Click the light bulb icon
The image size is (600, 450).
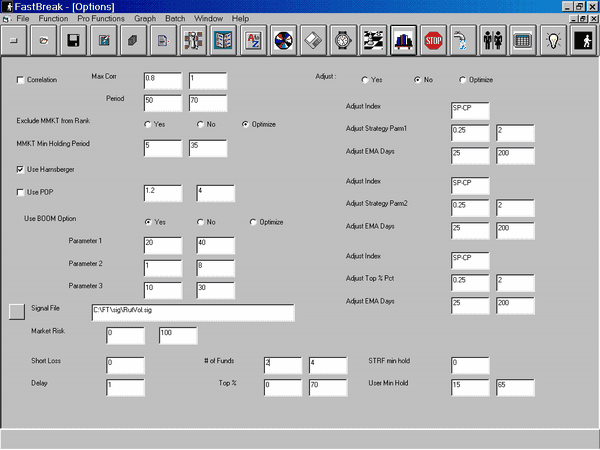tap(552, 41)
